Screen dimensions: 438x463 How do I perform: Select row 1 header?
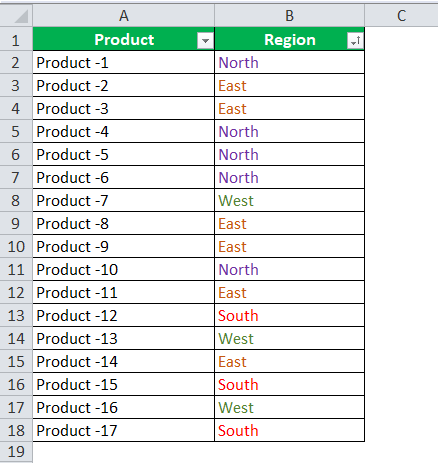coord(16,39)
